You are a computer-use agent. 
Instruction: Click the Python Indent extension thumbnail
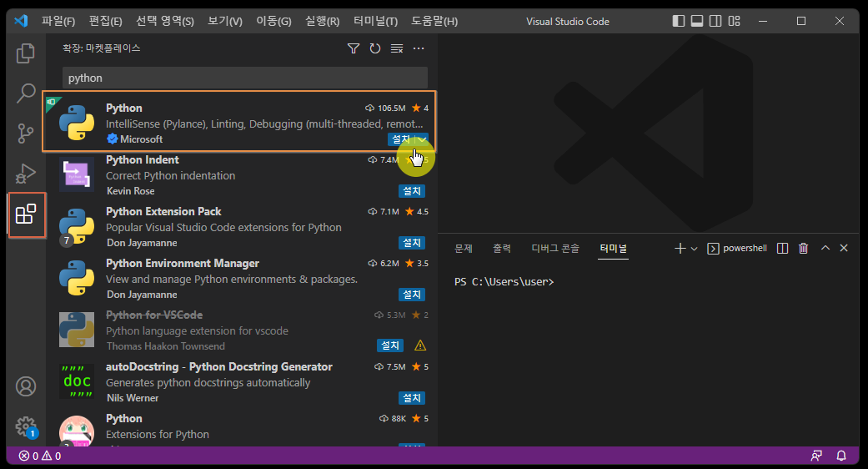click(x=77, y=174)
